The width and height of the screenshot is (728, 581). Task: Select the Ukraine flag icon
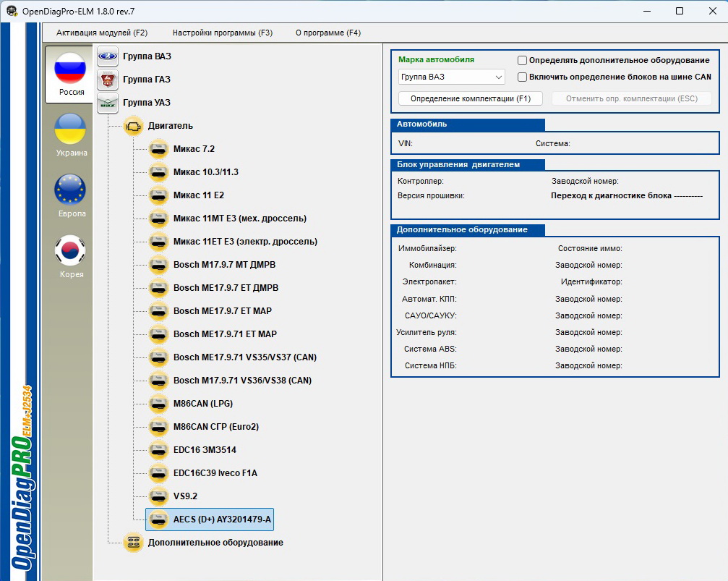coord(71,129)
